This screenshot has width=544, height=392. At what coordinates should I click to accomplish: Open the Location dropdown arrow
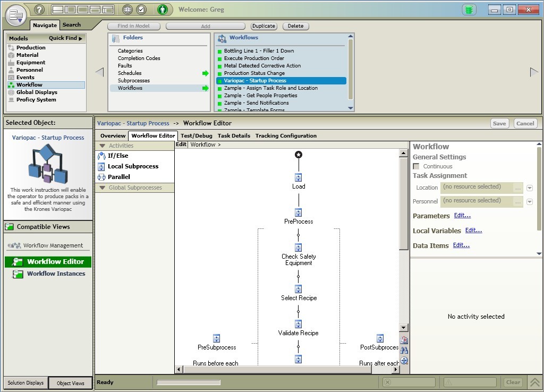click(x=530, y=188)
